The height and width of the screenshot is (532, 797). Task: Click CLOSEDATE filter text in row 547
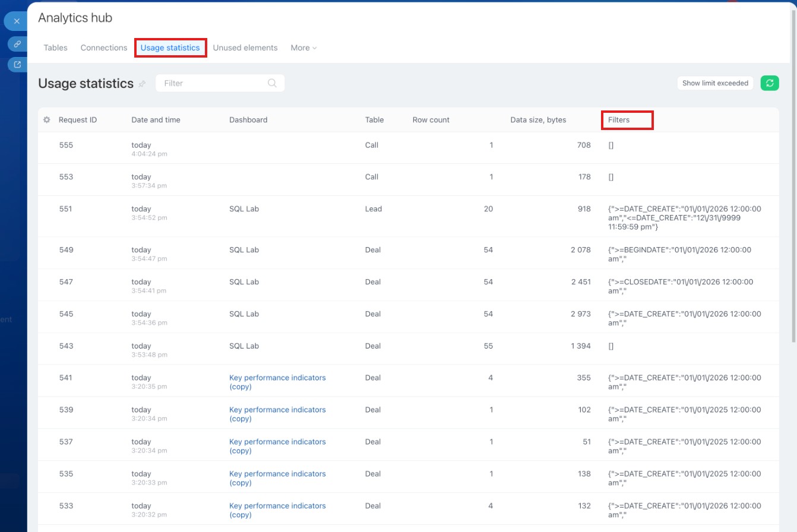tap(681, 286)
